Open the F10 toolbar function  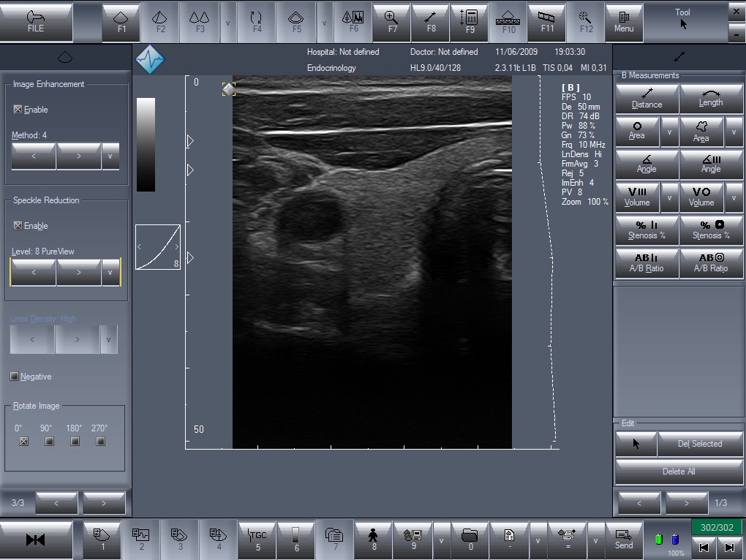tap(508, 22)
